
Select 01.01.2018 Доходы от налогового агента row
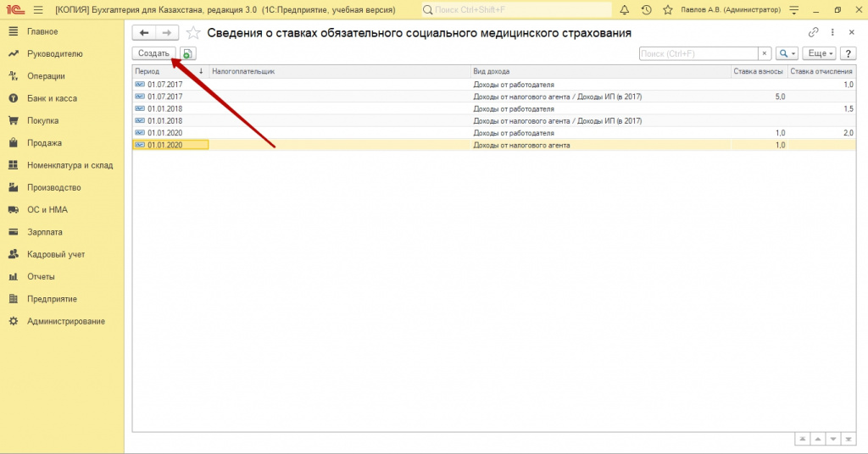tap(494, 121)
